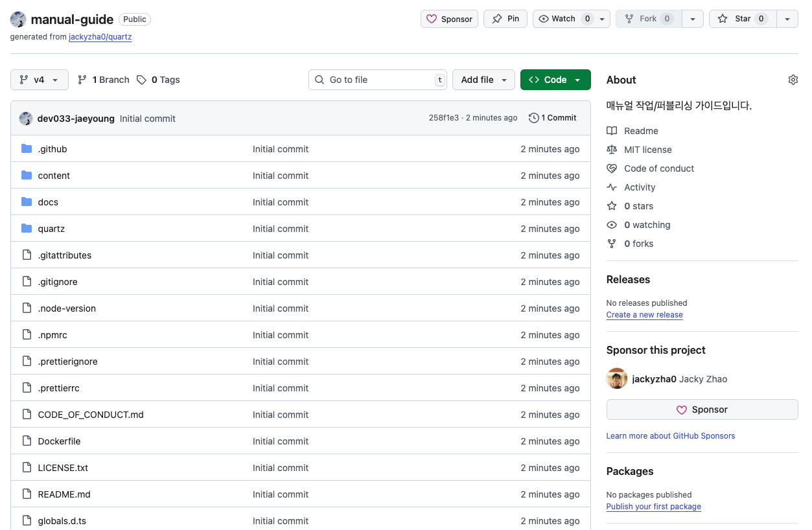Open the README.md file name
The width and height of the screenshot is (812, 530).
coord(64,494)
